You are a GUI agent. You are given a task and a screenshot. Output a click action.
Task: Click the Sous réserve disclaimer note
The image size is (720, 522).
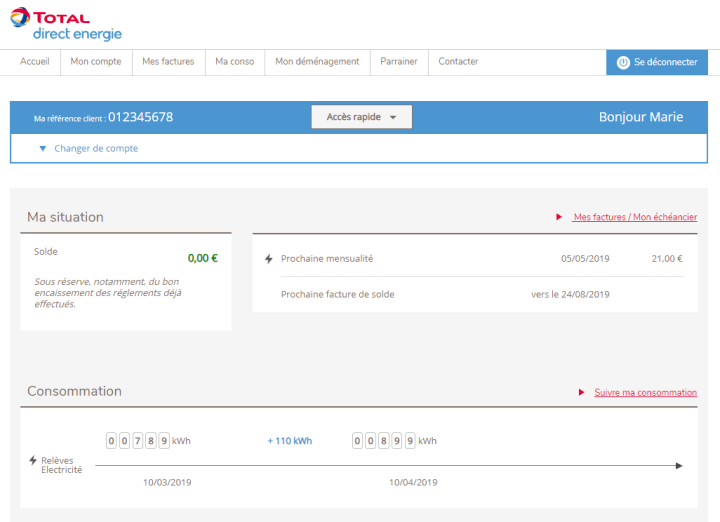(x=108, y=293)
